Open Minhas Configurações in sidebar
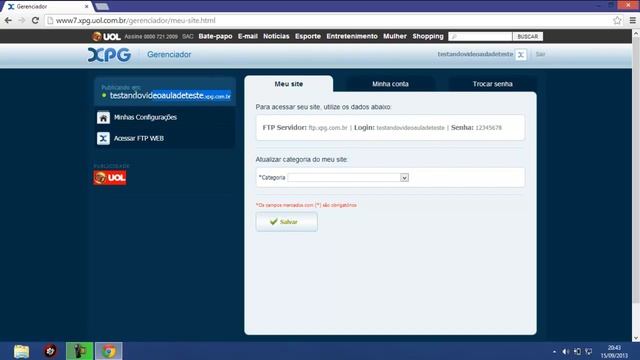The width and height of the screenshot is (640, 360). click(145, 117)
